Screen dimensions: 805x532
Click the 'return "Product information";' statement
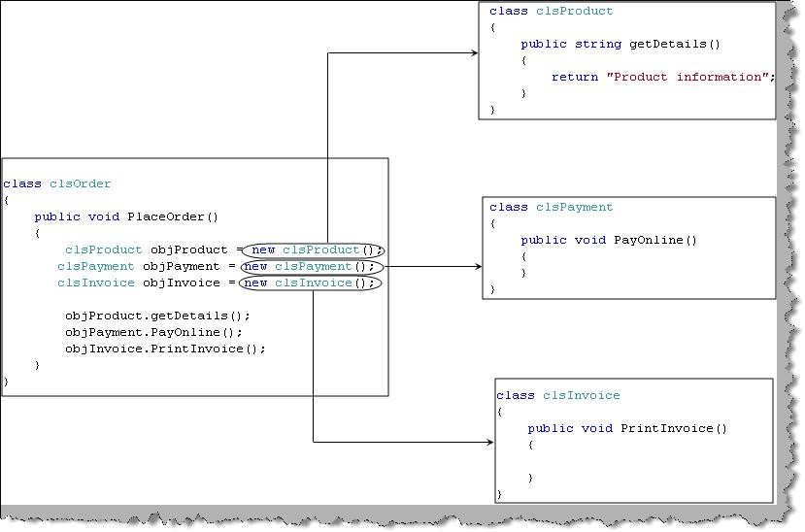[x=663, y=77]
